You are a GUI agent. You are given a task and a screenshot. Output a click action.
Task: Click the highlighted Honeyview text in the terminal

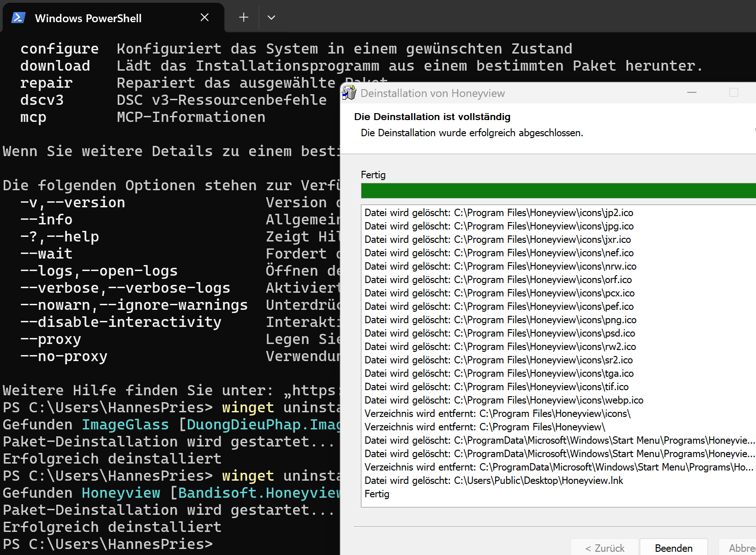(x=120, y=493)
